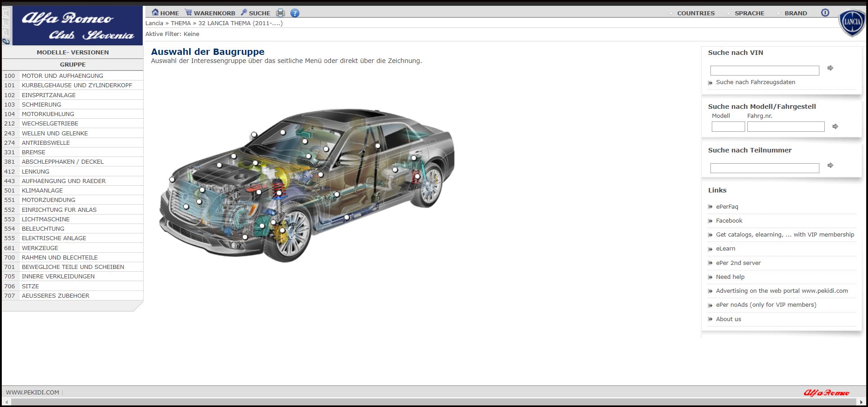Submit Teilnummer search arrow button
This screenshot has width=868, height=407.
pyautogui.click(x=830, y=166)
